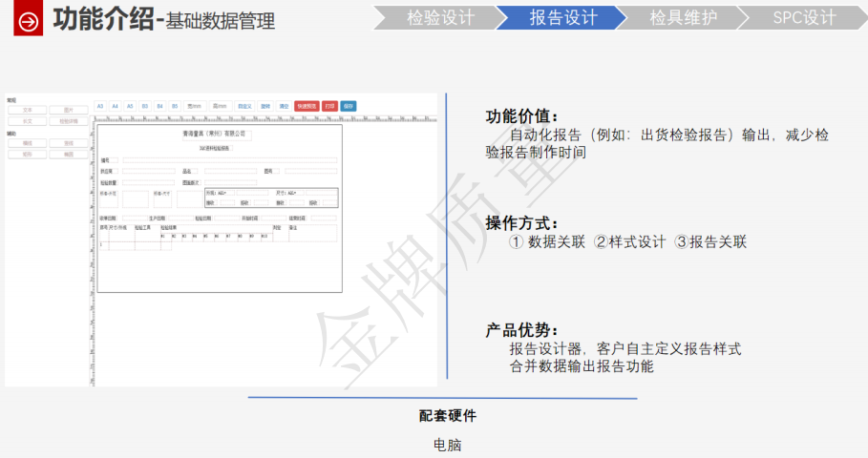Screen dimensions: 868x458
Task: Insert a 图片 image element
Action: [x=68, y=111]
